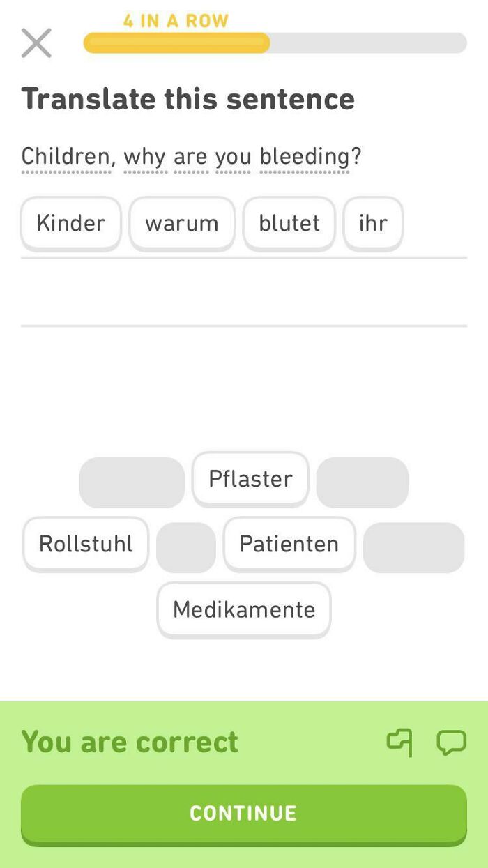Tap the "Rollstuhl" word option
Image resolution: width=488 pixels, height=868 pixels.
85,544
